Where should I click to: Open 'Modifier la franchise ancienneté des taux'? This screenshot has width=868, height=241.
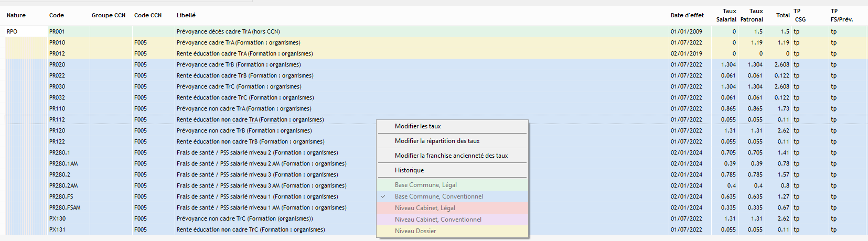pyautogui.click(x=451, y=156)
